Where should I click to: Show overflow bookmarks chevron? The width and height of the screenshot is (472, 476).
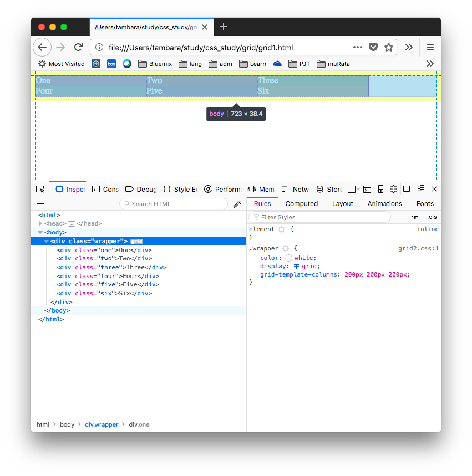click(430, 64)
